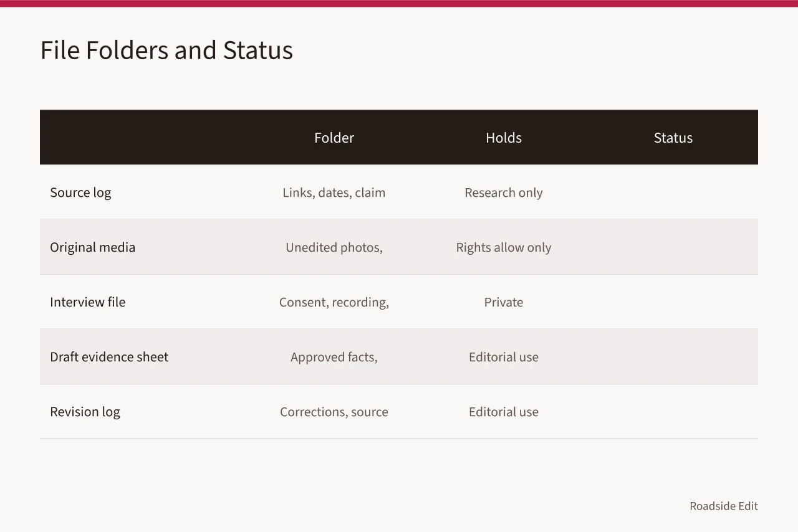Click Editorial use in Draft evidence sheet row

pos(504,357)
